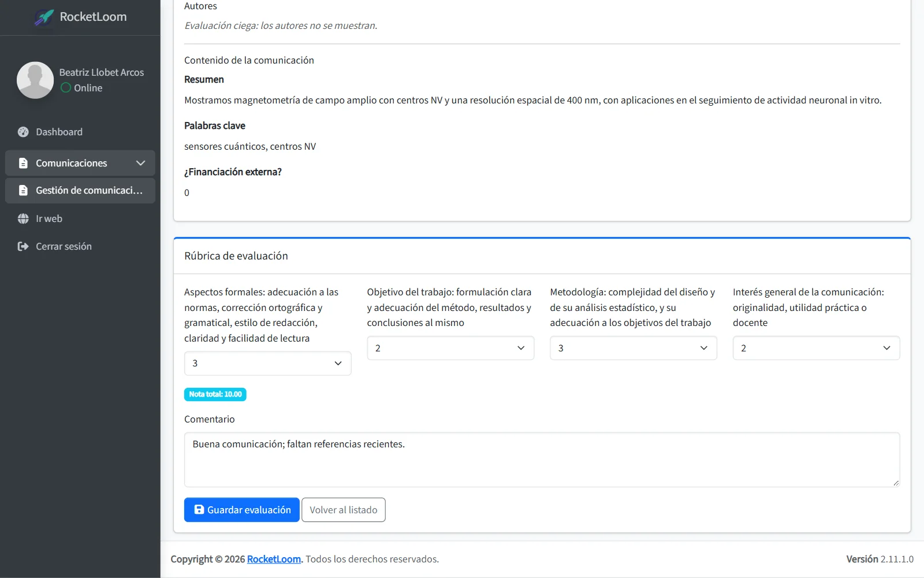The height and width of the screenshot is (578, 924).
Task: Click the user name Beatriz Llobet Arcos
Action: tap(102, 72)
